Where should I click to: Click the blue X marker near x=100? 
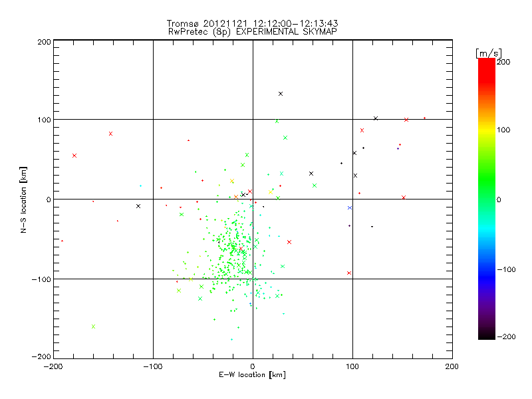click(350, 207)
